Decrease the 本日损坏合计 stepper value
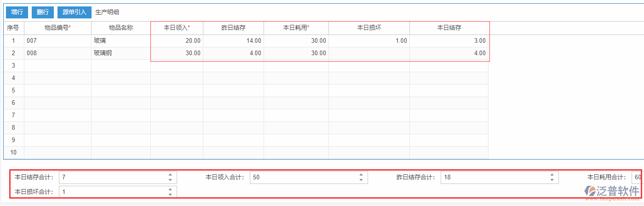 point(170,195)
